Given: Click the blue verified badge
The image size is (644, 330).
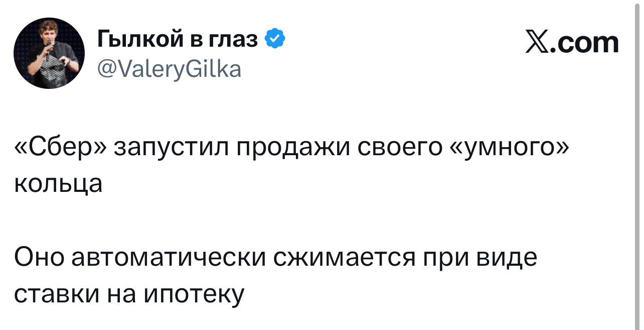Looking at the screenshot, I should tap(275, 39).
